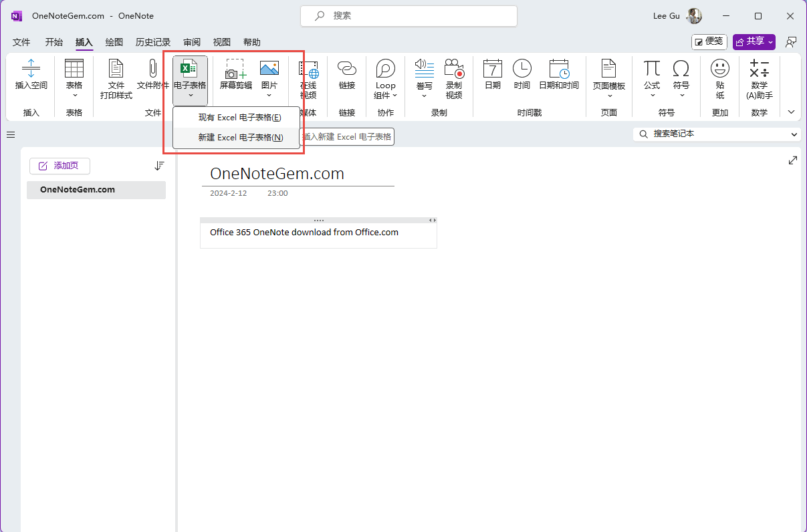Screen dimensions: 807x532
Task: Toggle full page view expand arrow
Action: (x=792, y=160)
